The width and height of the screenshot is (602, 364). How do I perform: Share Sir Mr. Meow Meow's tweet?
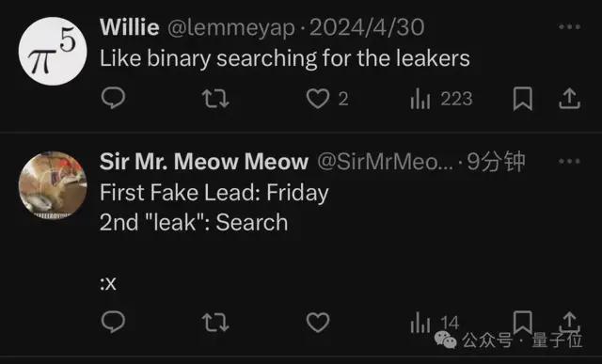point(569,322)
